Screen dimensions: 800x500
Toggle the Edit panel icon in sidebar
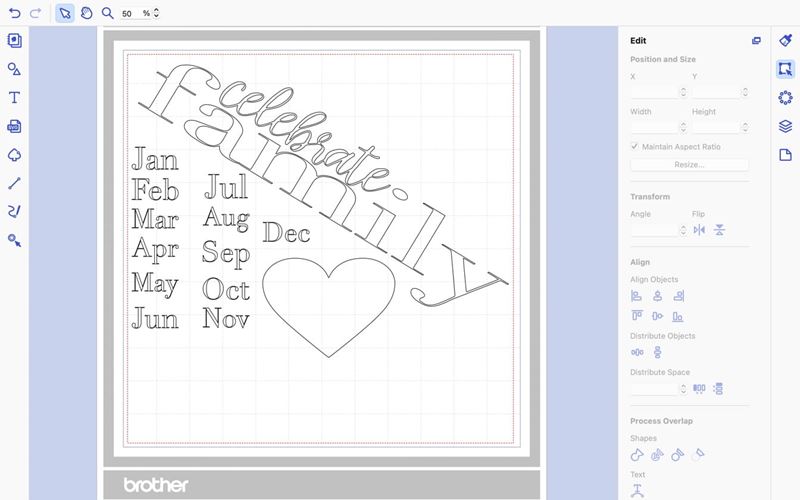coord(785,69)
